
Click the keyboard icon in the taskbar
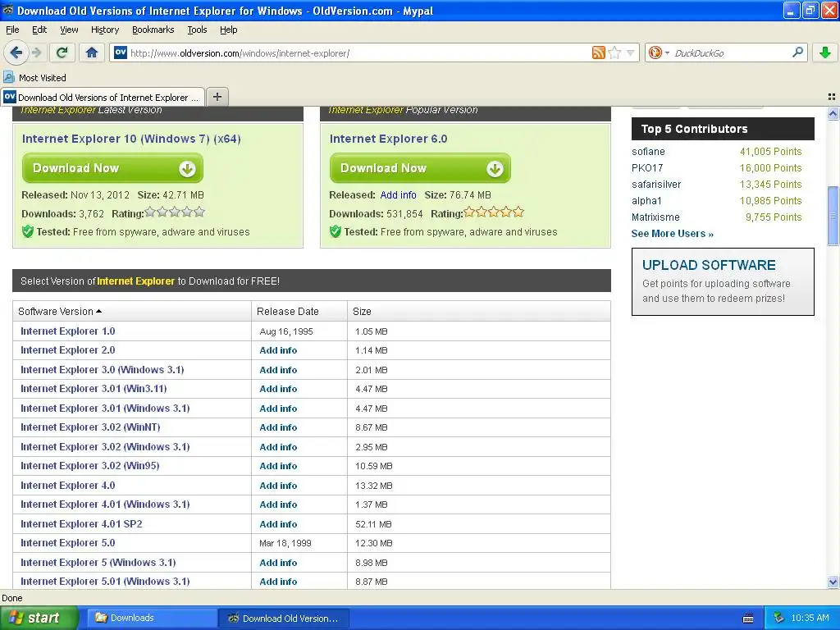coord(748,619)
